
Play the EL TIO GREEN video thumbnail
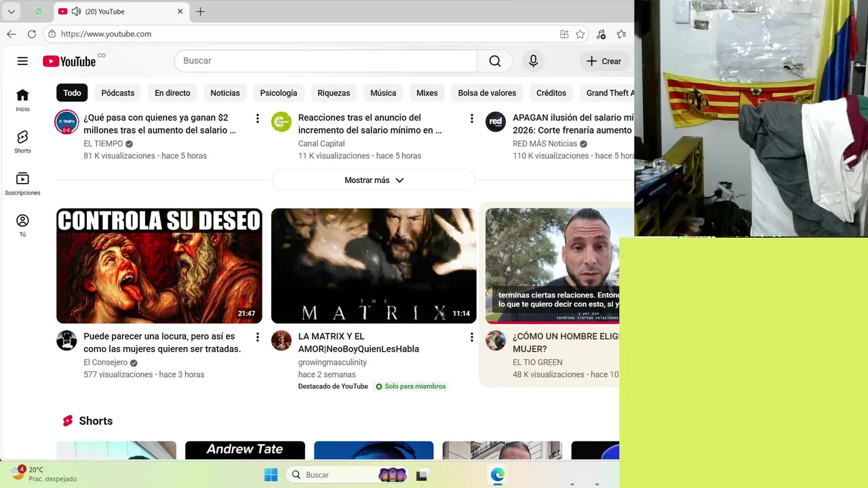(552, 266)
